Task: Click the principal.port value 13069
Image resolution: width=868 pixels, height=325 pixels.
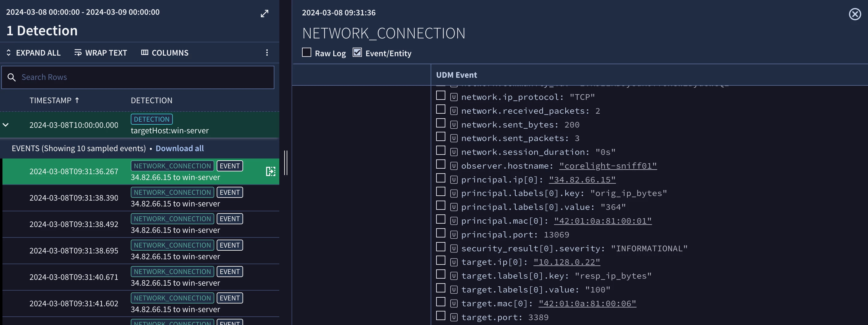Action: (556, 235)
